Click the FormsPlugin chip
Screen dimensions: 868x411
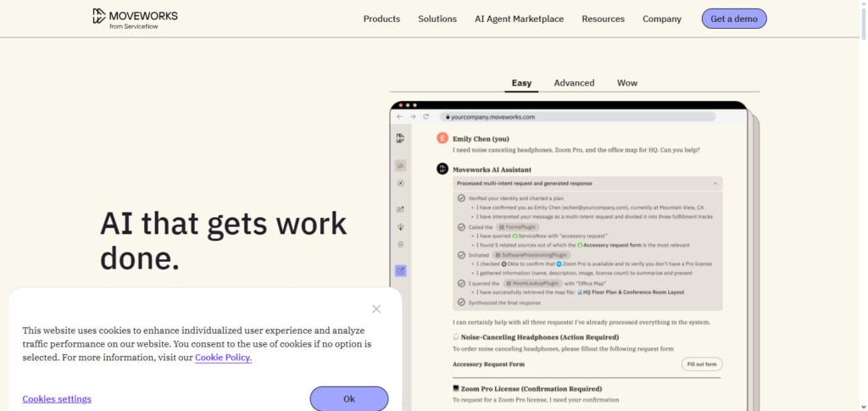[x=517, y=227]
